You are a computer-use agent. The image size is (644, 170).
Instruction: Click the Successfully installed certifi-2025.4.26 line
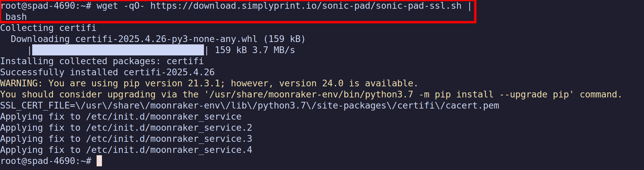point(107,73)
